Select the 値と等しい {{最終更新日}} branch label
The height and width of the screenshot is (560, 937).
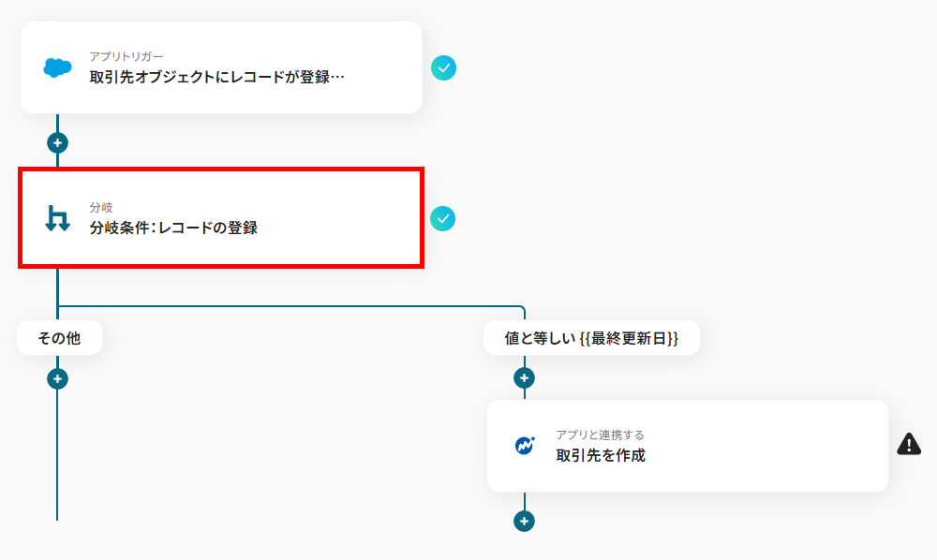[591, 338]
